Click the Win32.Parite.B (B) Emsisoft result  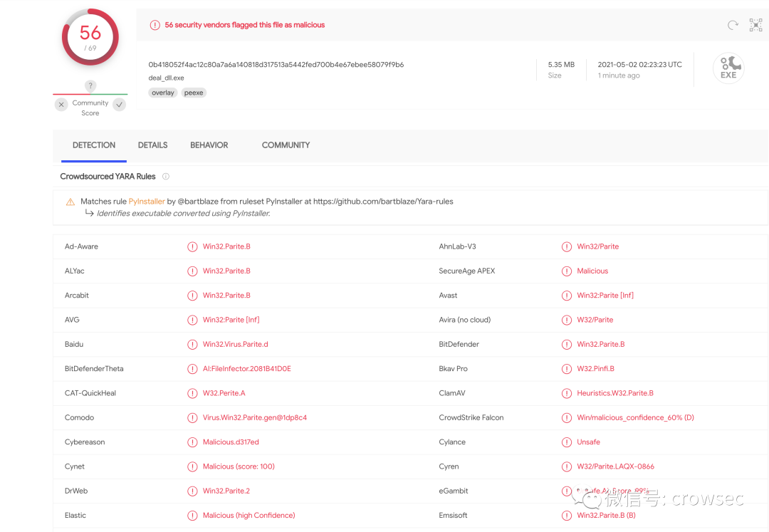pyautogui.click(x=606, y=516)
